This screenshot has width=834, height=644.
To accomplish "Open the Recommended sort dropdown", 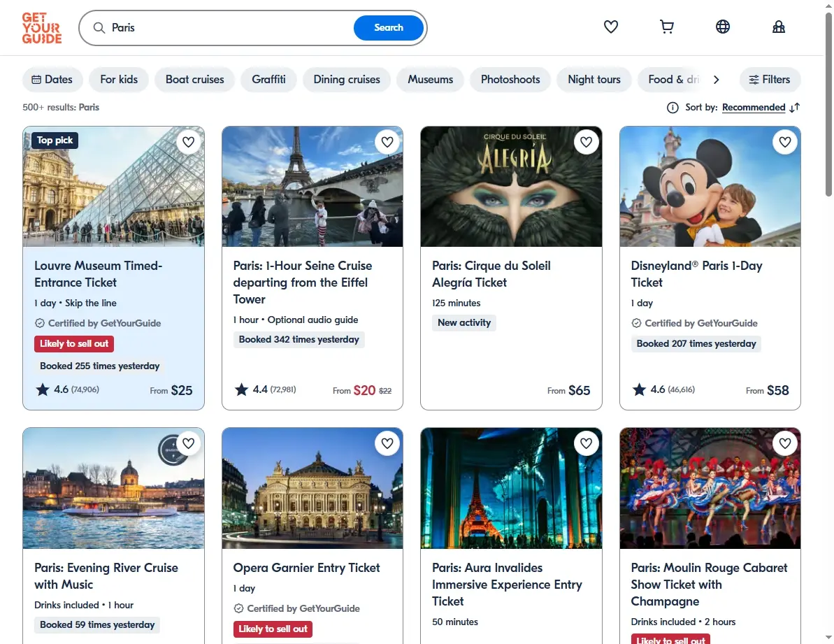I will (x=753, y=108).
